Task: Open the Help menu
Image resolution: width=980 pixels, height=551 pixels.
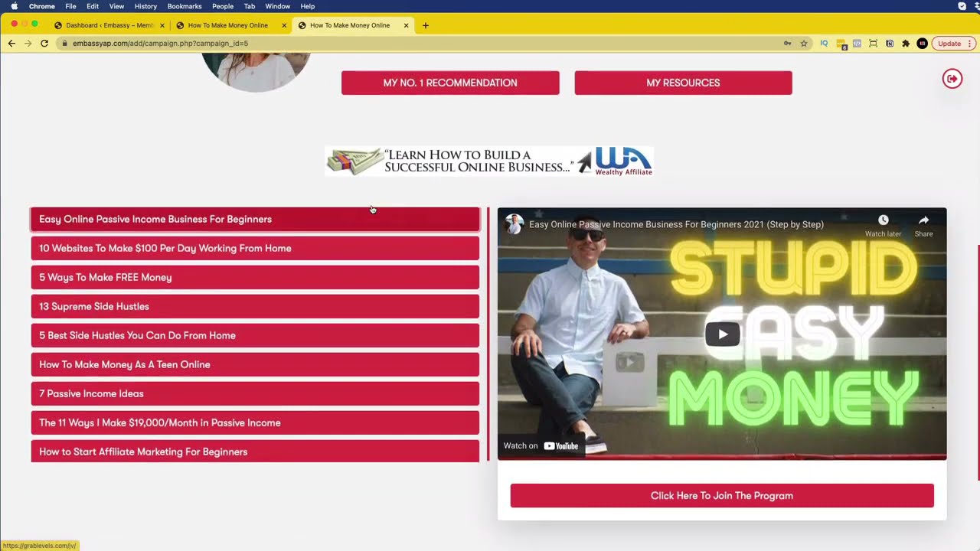Action: click(x=308, y=6)
